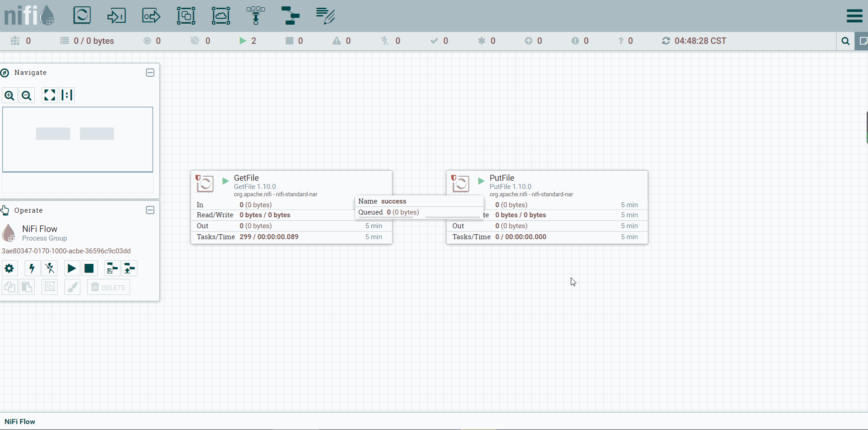Select the Output Port toolbar icon
This screenshot has width=868, height=430.
(x=151, y=16)
